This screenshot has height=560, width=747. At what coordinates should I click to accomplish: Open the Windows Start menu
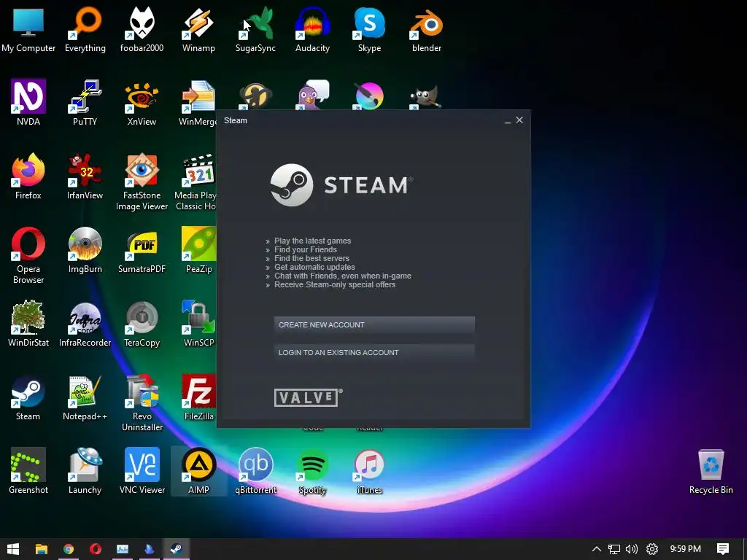13,549
